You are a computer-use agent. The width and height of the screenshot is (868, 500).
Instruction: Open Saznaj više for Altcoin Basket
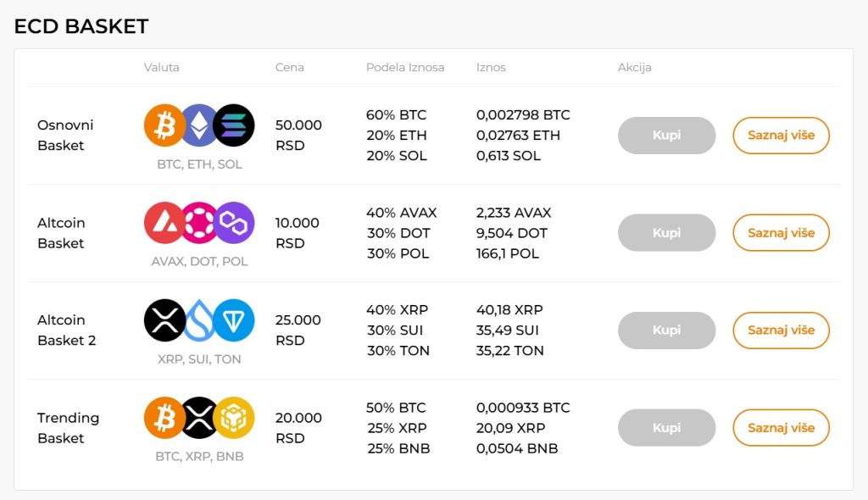pyautogui.click(x=781, y=233)
